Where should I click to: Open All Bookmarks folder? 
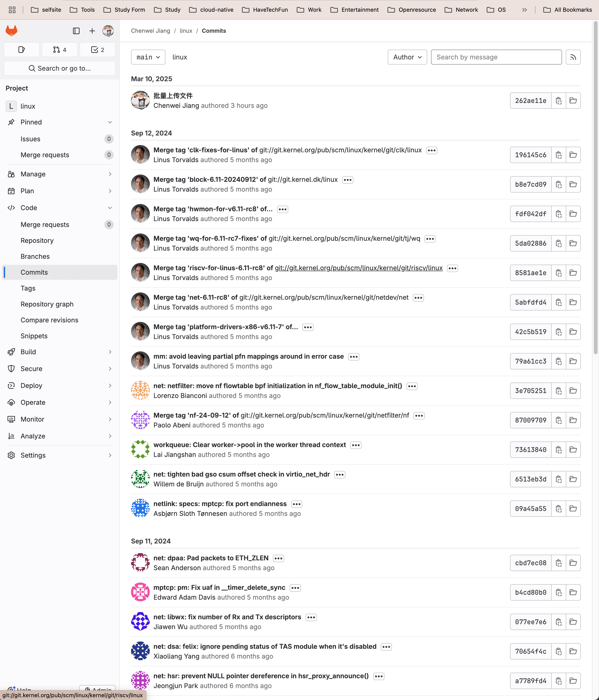coord(568,10)
